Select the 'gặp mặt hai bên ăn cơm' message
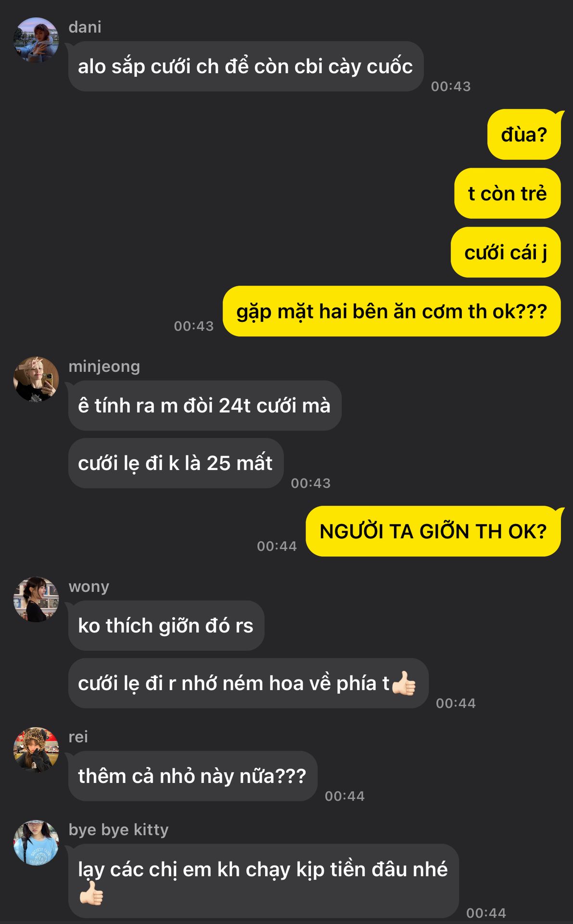573x924 pixels. (392, 311)
